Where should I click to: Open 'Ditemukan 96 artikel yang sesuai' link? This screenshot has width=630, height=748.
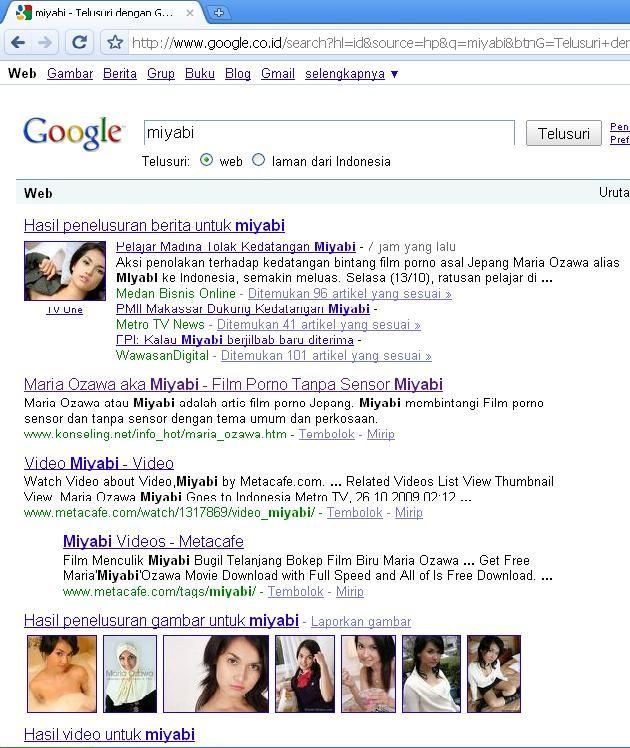click(x=350, y=293)
